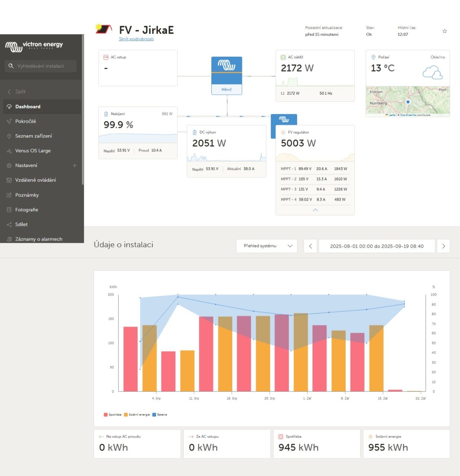The image size is (460, 476).
Task: Open the Měnič inverter tile
Action: pos(227,76)
